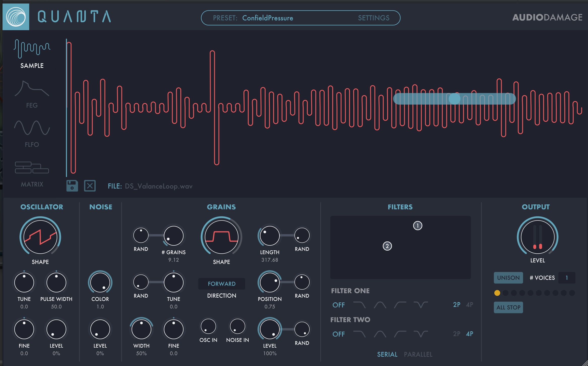Click the Quanta logo icon
Screen dimensions: 588x366
coord(16,17)
